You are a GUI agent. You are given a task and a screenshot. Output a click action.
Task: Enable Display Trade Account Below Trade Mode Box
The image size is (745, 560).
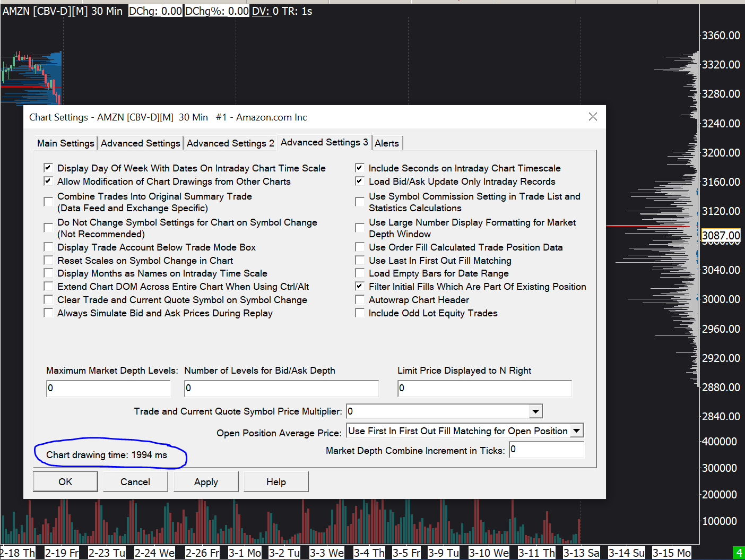(x=48, y=247)
